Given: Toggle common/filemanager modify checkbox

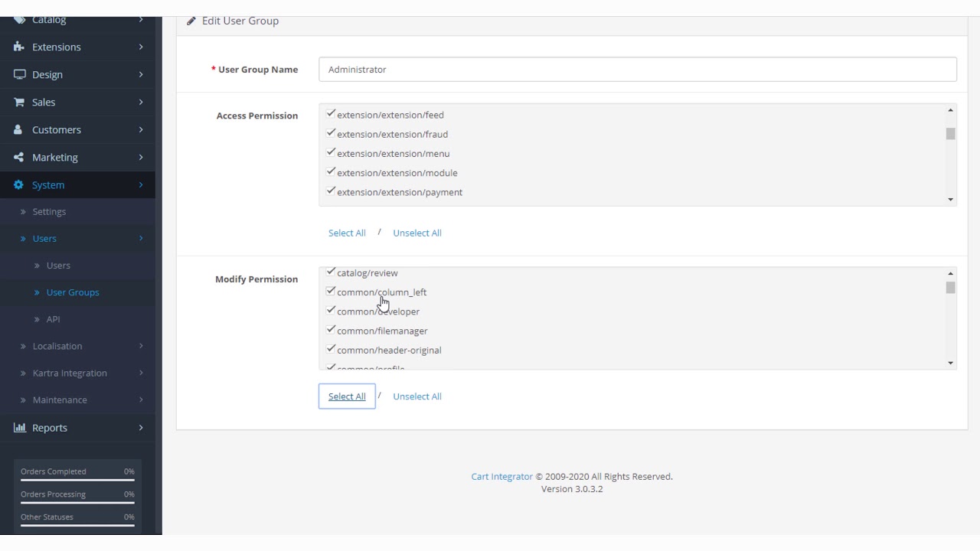Looking at the screenshot, I should 331,329.
